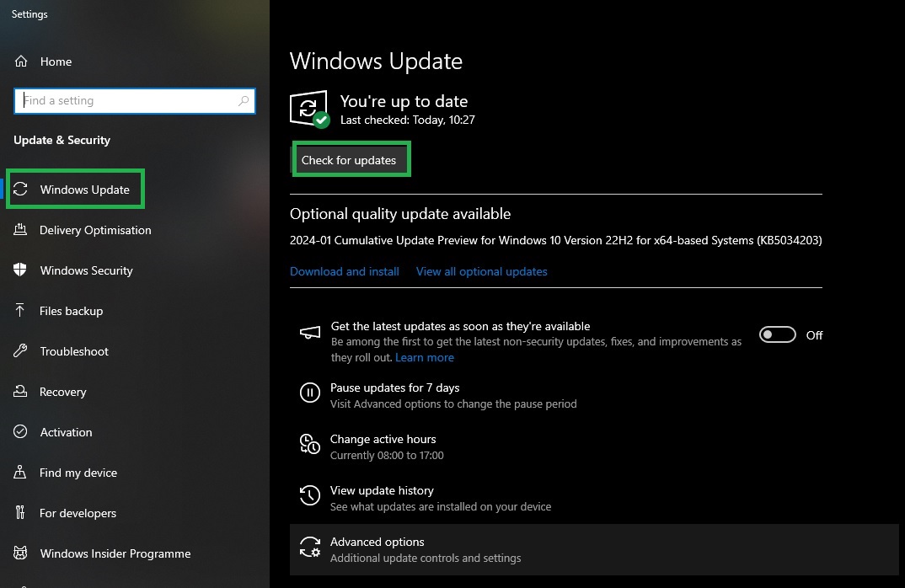
Task: Click Download and install for KB5034203
Action: coord(344,271)
